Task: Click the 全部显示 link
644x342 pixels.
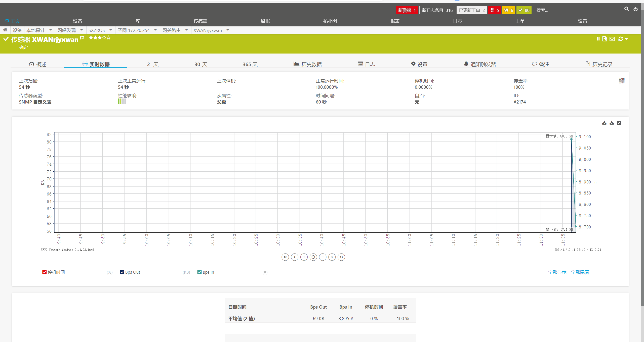Action: click(x=557, y=272)
